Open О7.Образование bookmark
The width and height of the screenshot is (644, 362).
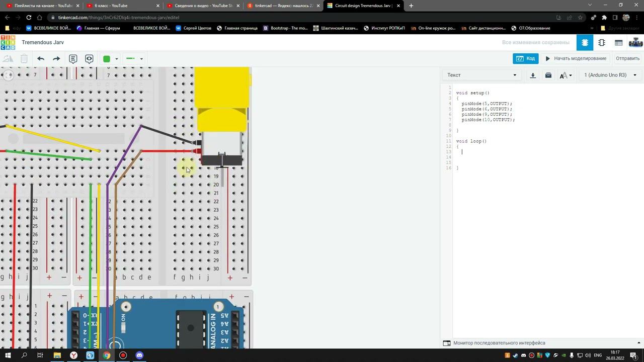pos(530,28)
